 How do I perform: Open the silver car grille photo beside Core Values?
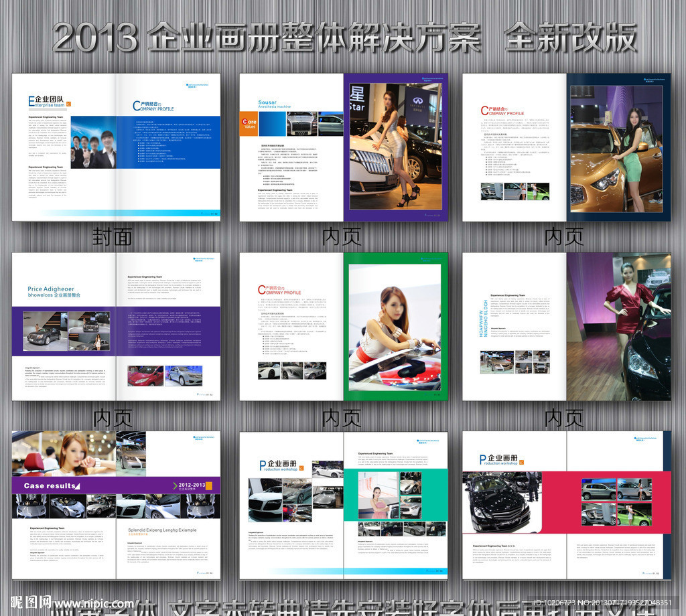coord(302,124)
